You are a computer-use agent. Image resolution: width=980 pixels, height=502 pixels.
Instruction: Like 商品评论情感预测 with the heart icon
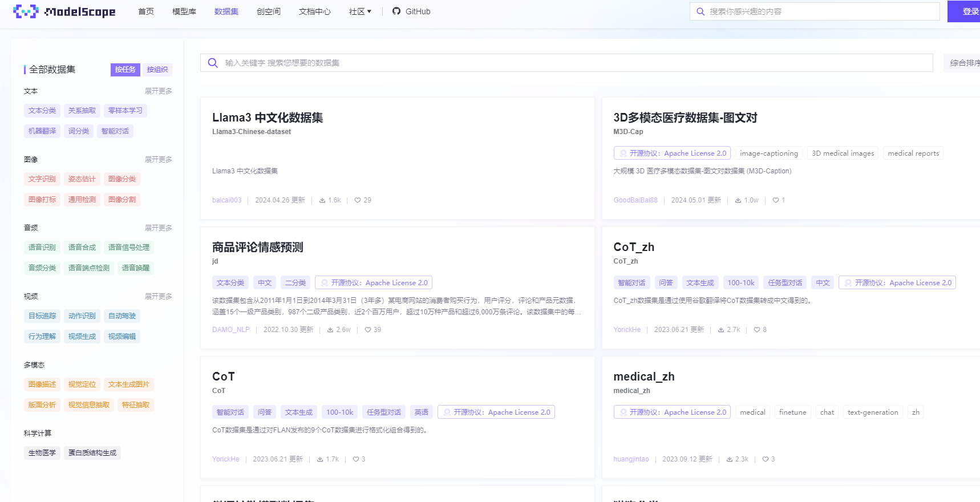[x=368, y=330]
